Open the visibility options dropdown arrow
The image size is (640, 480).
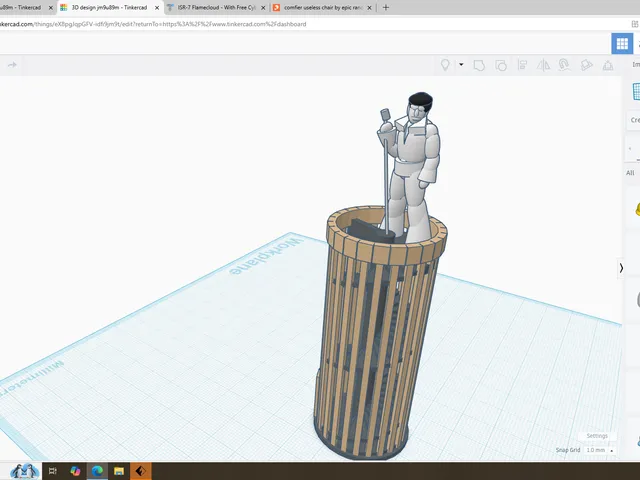click(x=461, y=64)
